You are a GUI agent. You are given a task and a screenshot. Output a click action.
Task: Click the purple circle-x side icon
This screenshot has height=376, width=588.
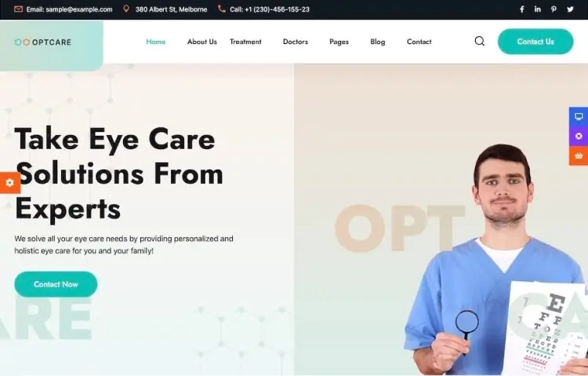click(x=579, y=137)
